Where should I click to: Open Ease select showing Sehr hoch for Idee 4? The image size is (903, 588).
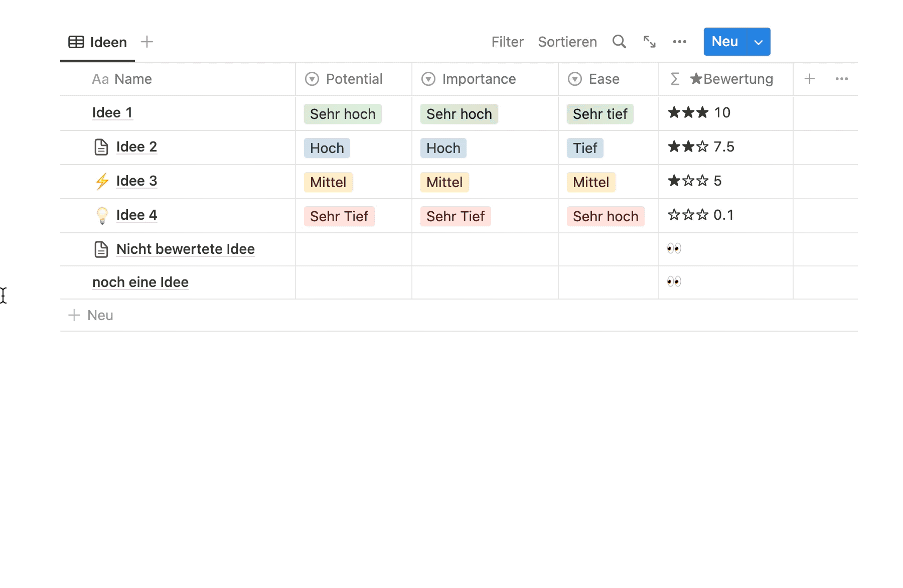pyautogui.click(x=605, y=216)
